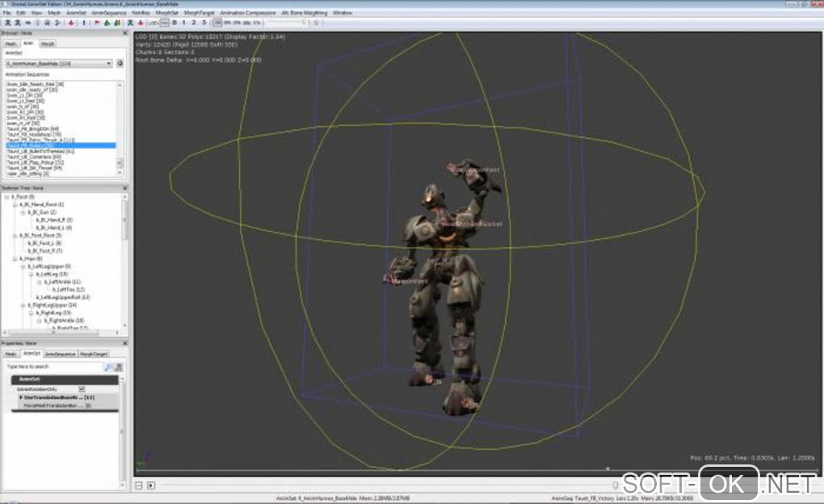
Task: Set playback speed to 10%
Action: coord(247,23)
